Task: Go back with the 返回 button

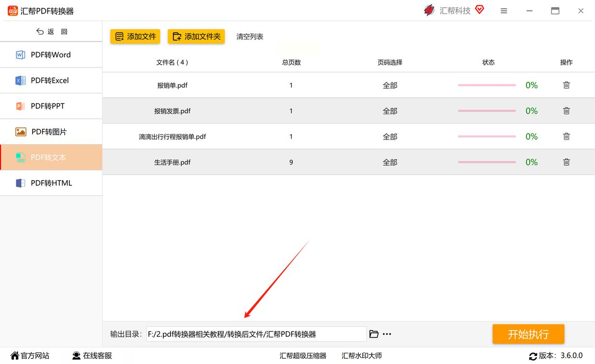Action: pyautogui.click(x=51, y=32)
